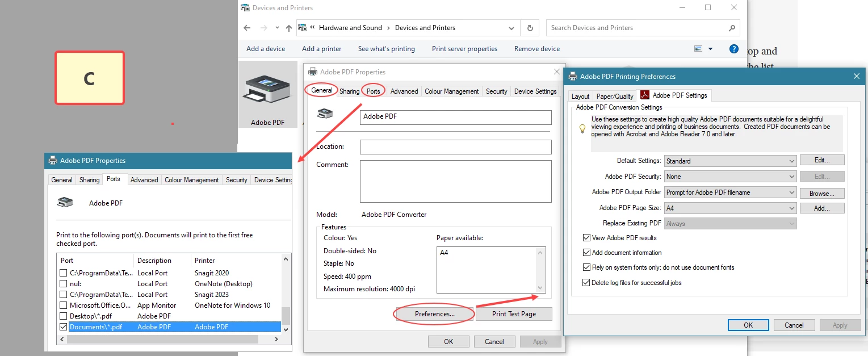Switch to Layout tab in Printing Preferences
Image resolution: width=868 pixels, height=356 pixels.
(580, 97)
